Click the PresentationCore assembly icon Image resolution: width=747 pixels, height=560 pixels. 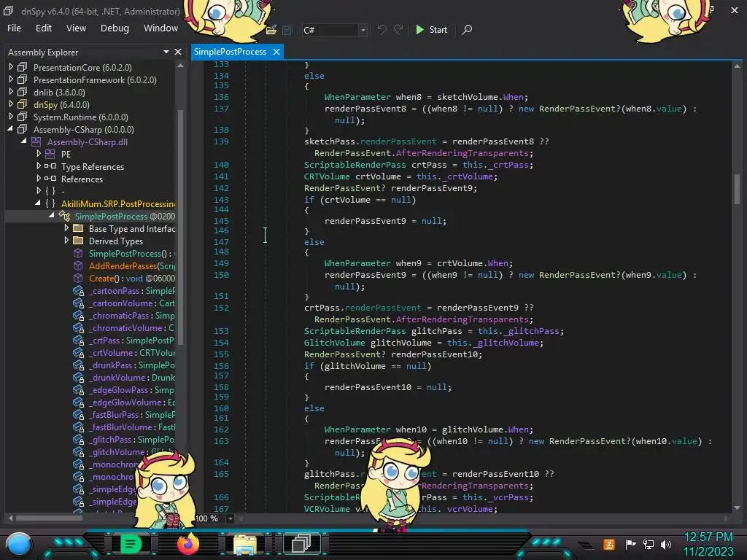23,67
